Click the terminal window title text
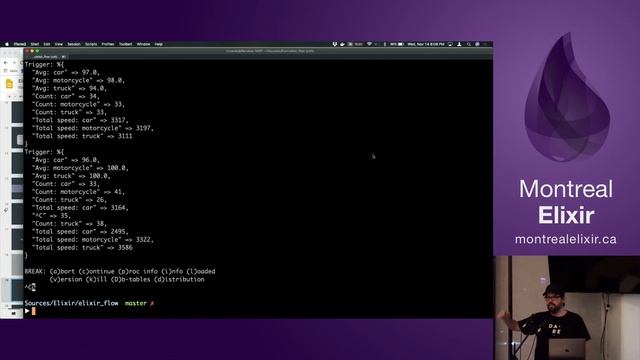Image resolution: width=640 pixels, height=360 pixels. click(269, 51)
